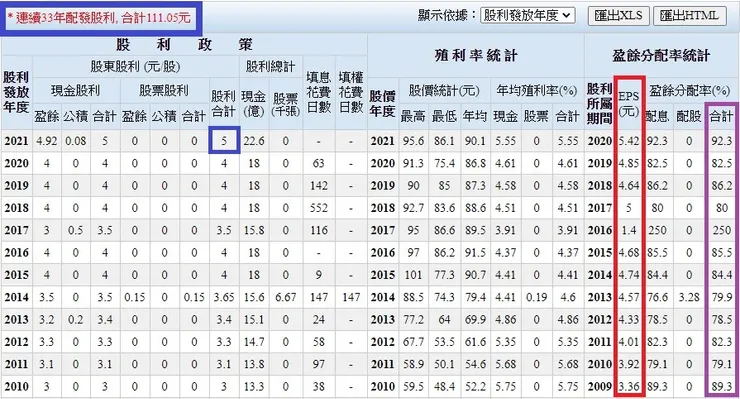The image size is (740, 399).
Task: Click the 現金股利 column header
Action: [x=76, y=90]
